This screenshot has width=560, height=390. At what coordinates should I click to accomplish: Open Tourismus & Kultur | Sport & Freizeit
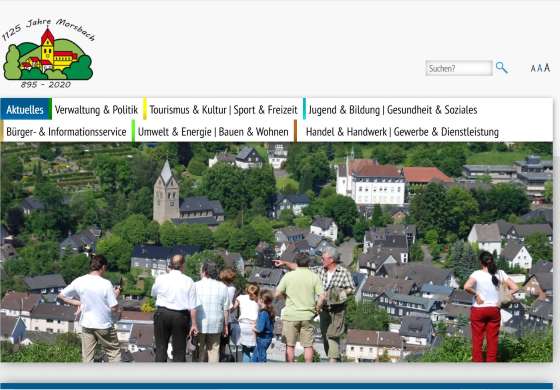click(x=223, y=110)
